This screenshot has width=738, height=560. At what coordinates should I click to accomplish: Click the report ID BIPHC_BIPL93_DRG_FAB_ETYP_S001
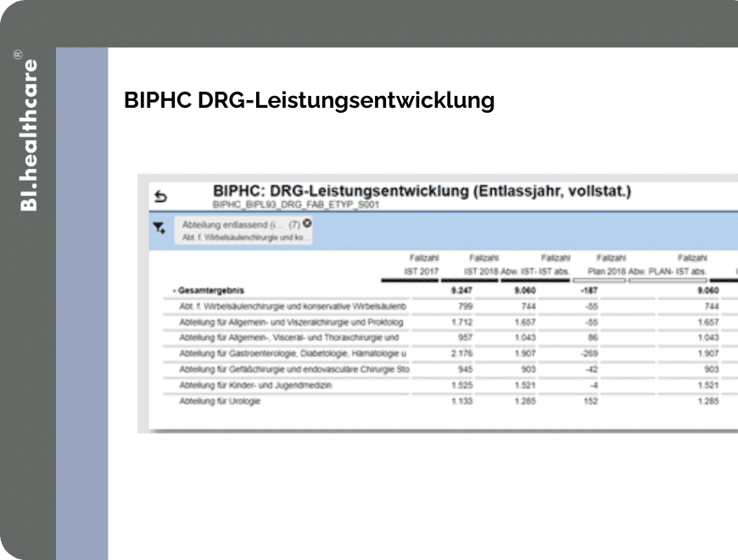click(295, 204)
